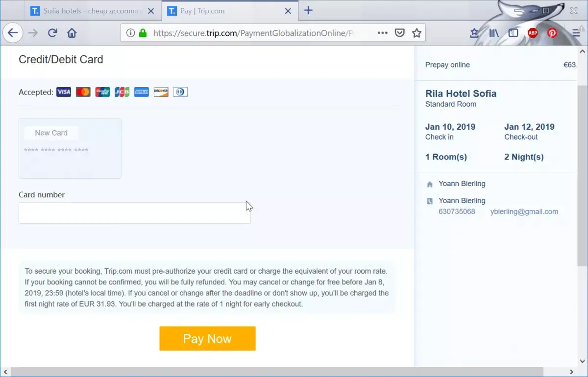
Task: Click the vertical scrollbar thumb
Action: [x=582, y=176]
